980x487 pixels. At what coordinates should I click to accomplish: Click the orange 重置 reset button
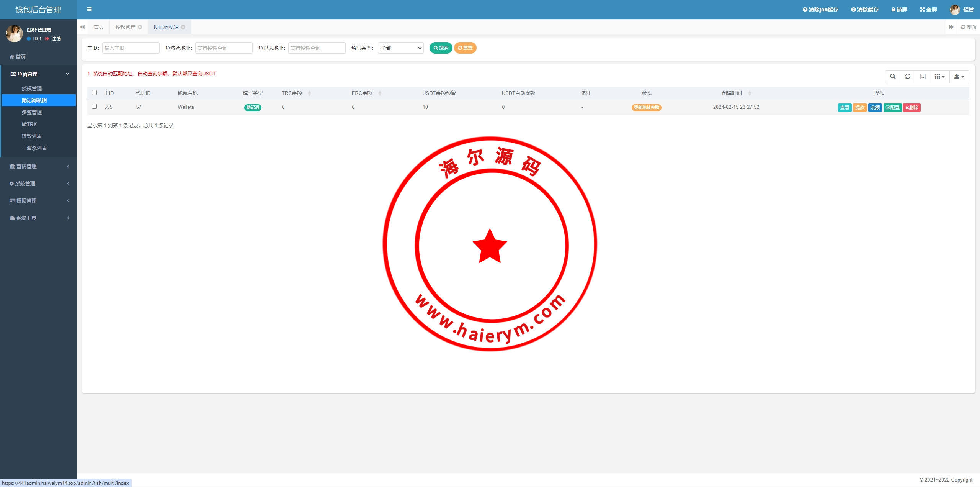pyautogui.click(x=465, y=48)
